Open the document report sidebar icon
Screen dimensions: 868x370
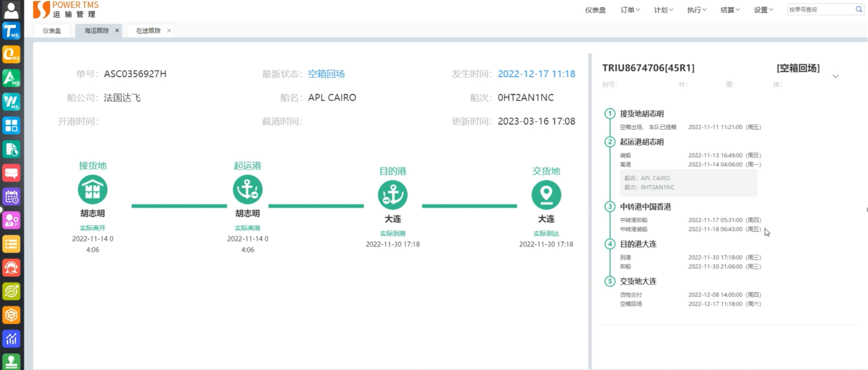pos(11,149)
